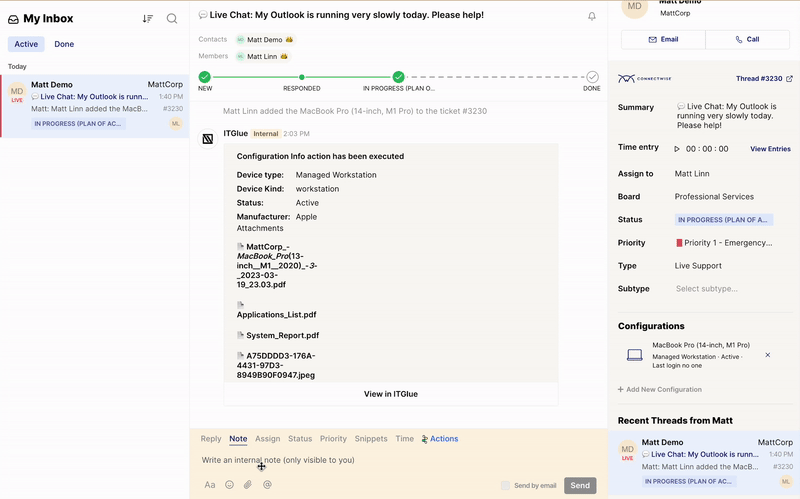Switch to the Done inbox tab

[64, 44]
